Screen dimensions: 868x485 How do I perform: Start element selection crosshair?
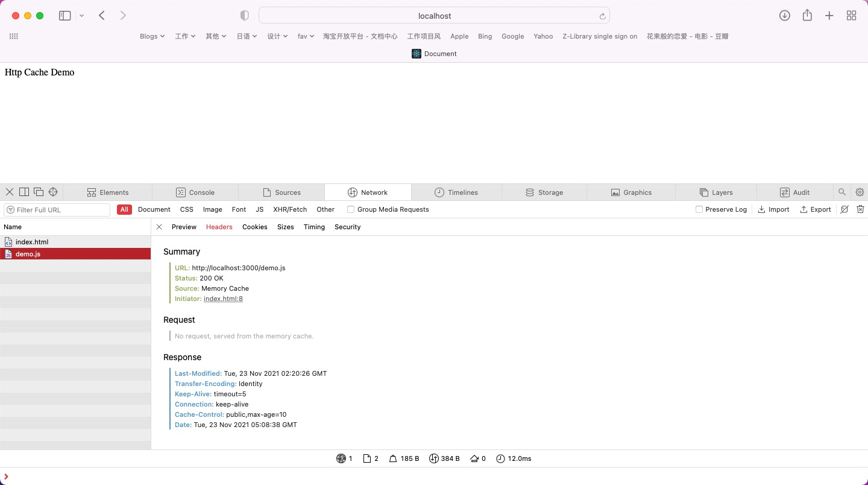click(53, 192)
